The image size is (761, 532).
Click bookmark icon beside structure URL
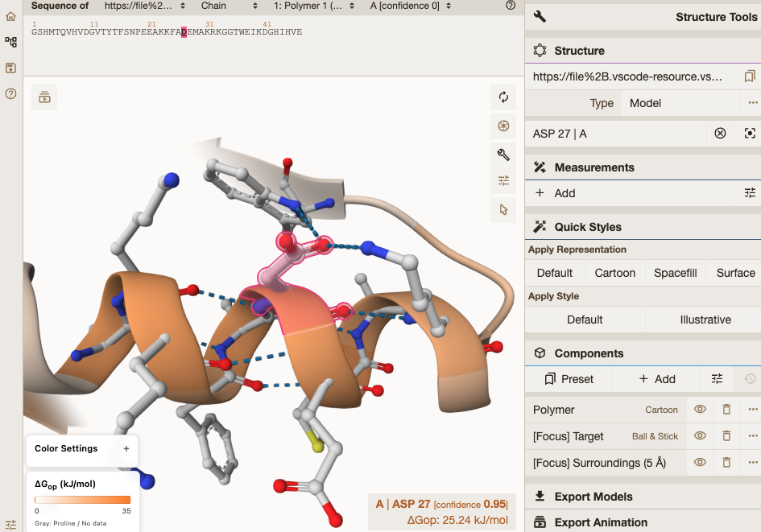(x=750, y=76)
